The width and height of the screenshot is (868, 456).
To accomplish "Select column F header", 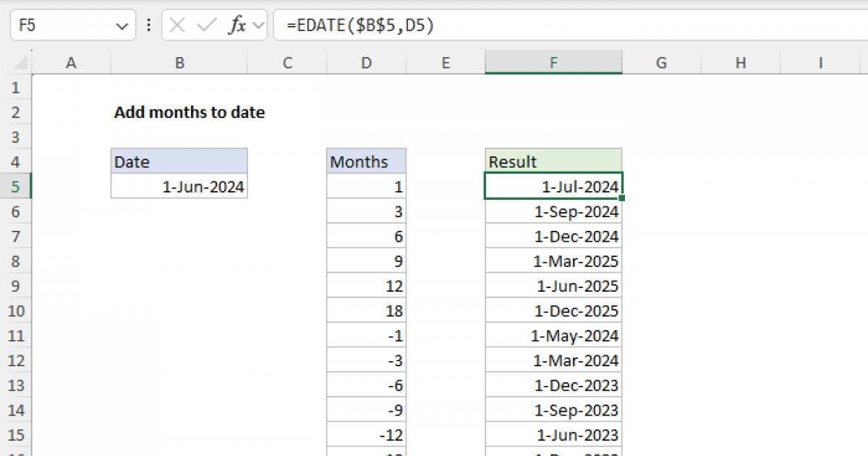I will (x=553, y=63).
